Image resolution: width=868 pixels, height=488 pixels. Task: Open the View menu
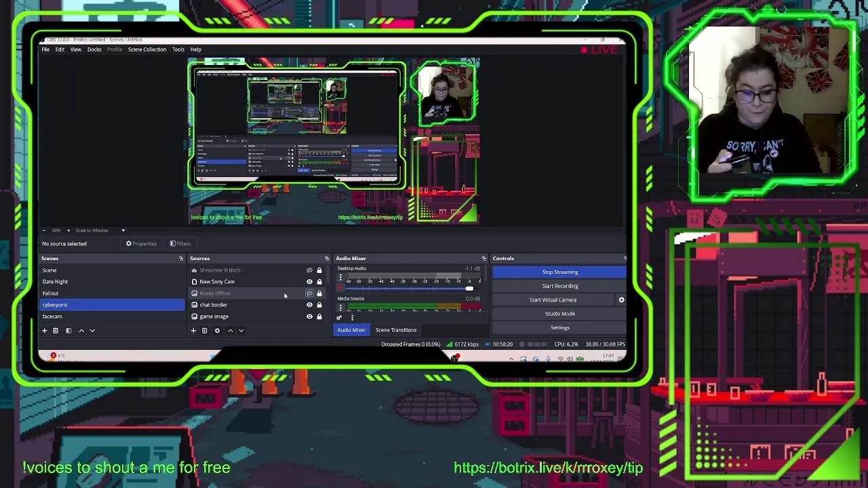[x=76, y=49]
